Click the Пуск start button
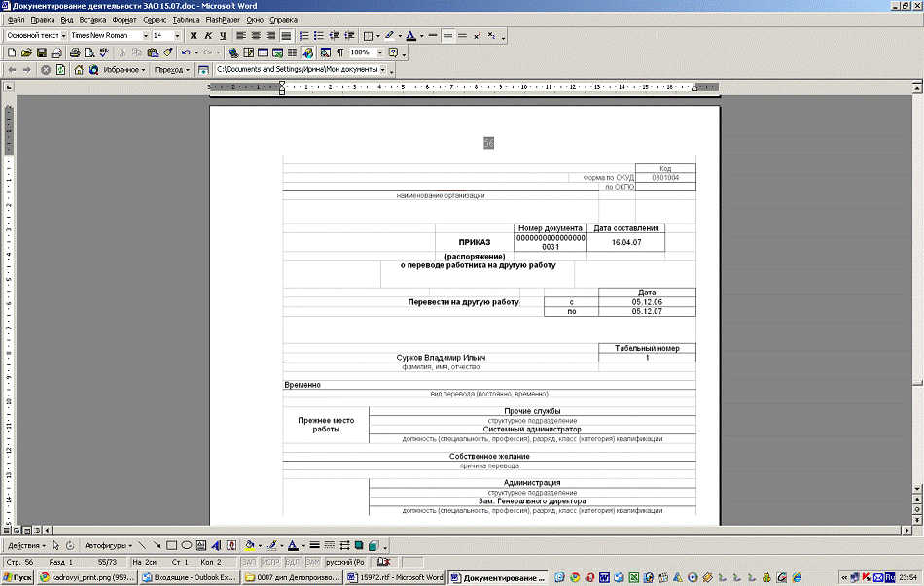This screenshot has height=586, width=924. tap(18, 577)
